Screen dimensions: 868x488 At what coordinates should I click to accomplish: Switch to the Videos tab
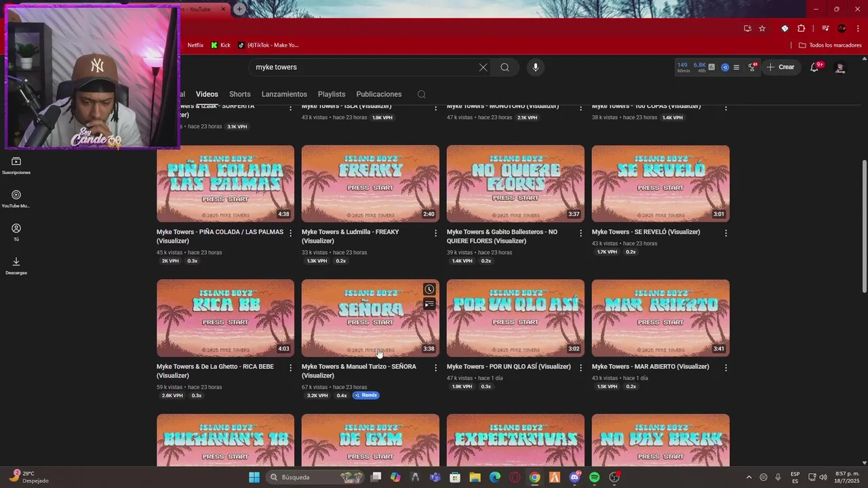(x=207, y=94)
